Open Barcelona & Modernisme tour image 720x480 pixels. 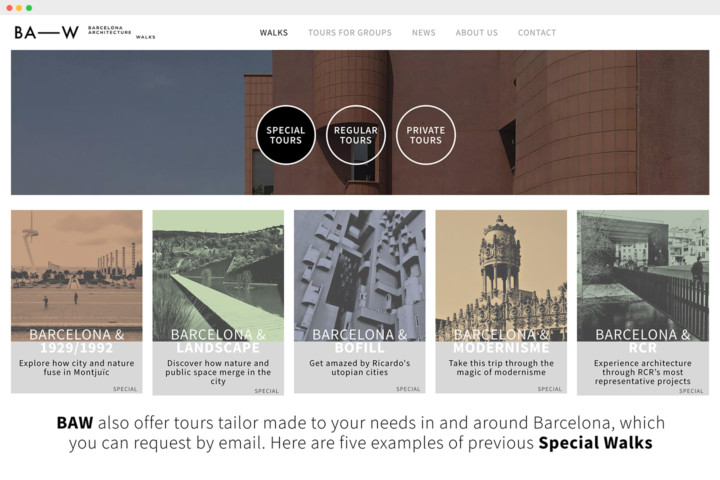click(501, 270)
